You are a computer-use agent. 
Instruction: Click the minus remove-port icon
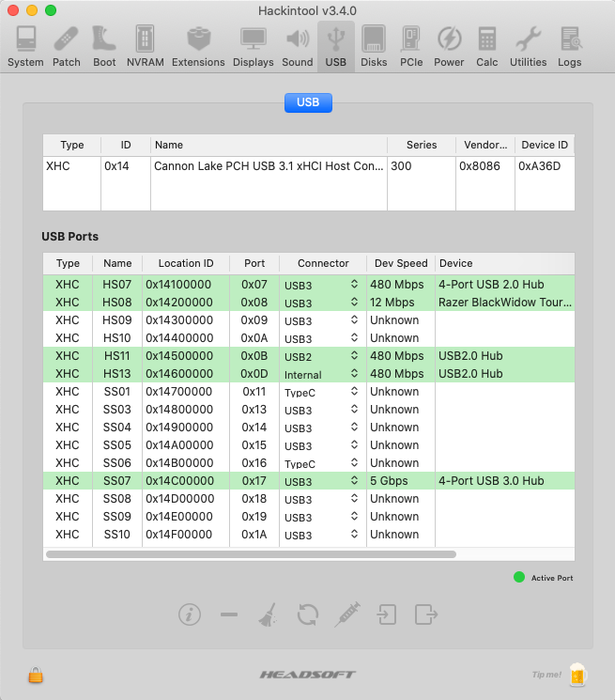tap(229, 614)
